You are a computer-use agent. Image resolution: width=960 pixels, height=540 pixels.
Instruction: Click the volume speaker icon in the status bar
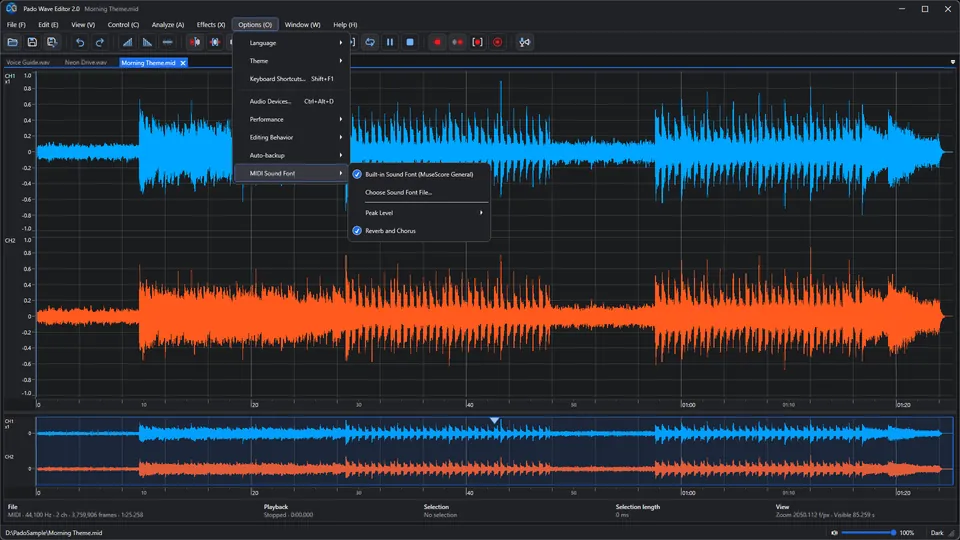click(834, 533)
